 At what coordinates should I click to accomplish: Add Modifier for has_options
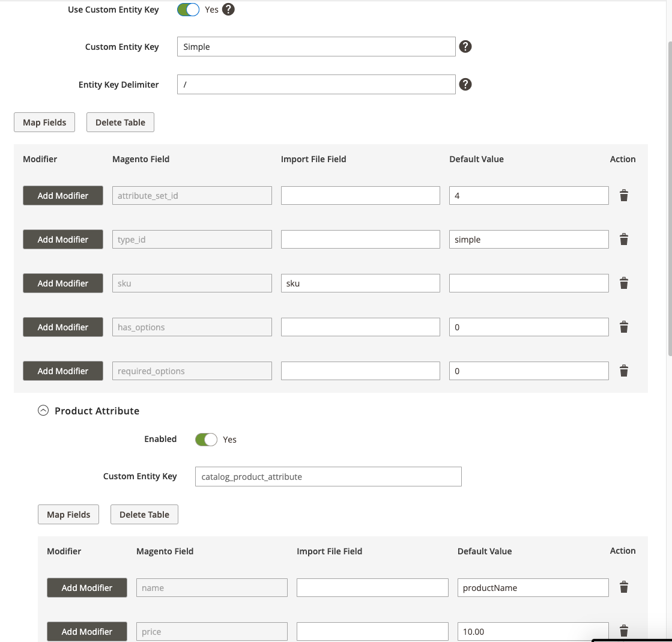[x=63, y=327]
